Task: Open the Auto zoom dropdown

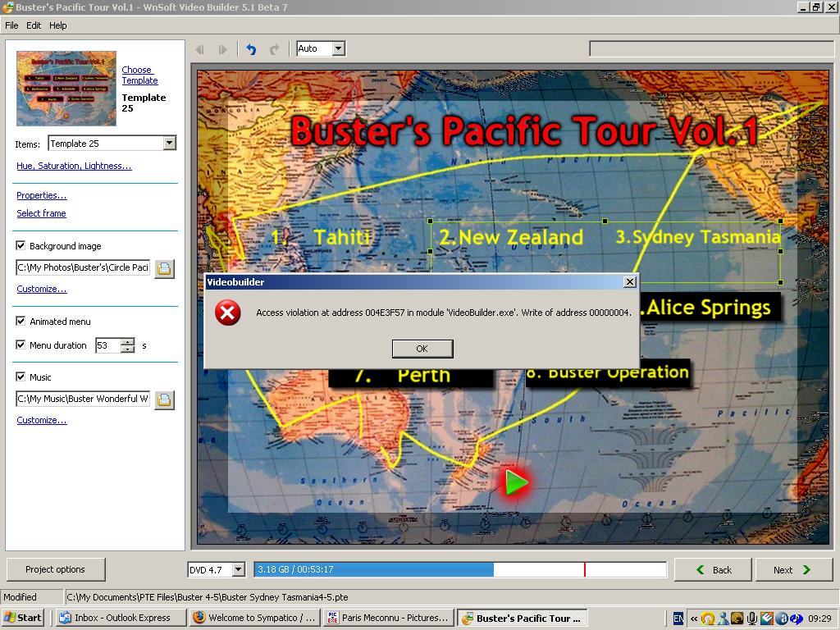Action: 338,49
